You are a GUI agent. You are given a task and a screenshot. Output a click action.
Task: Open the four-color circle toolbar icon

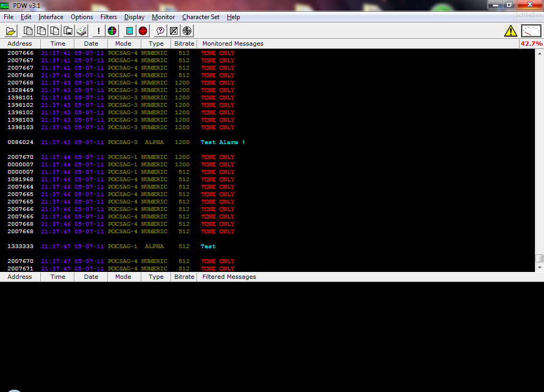pyautogui.click(x=112, y=31)
